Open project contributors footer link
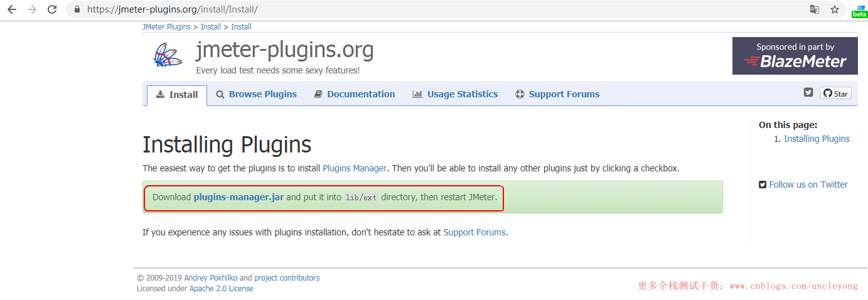Viewport: 868px width, 300px height. [x=287, y=278]
